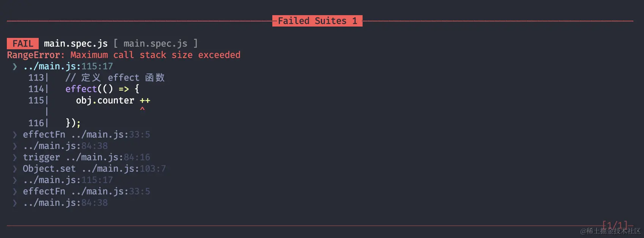This screenshot has width=644, height=238.
Task: Click chevron before first ../main.js:84:38 frame
Action: point(15,146)
